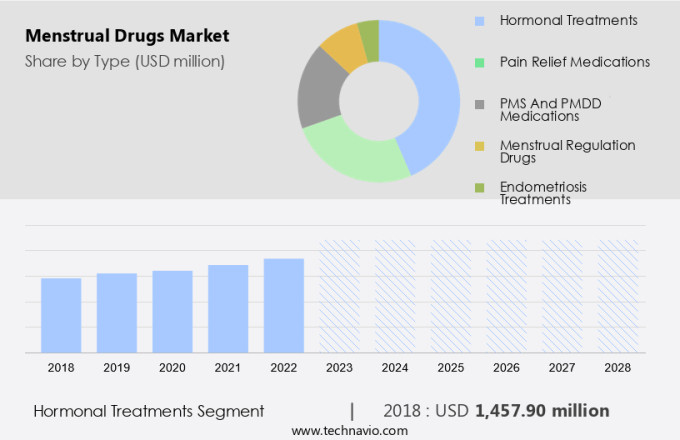Select the light green donut chart segment
Viewport: 680px width, 440px height.
350,155
